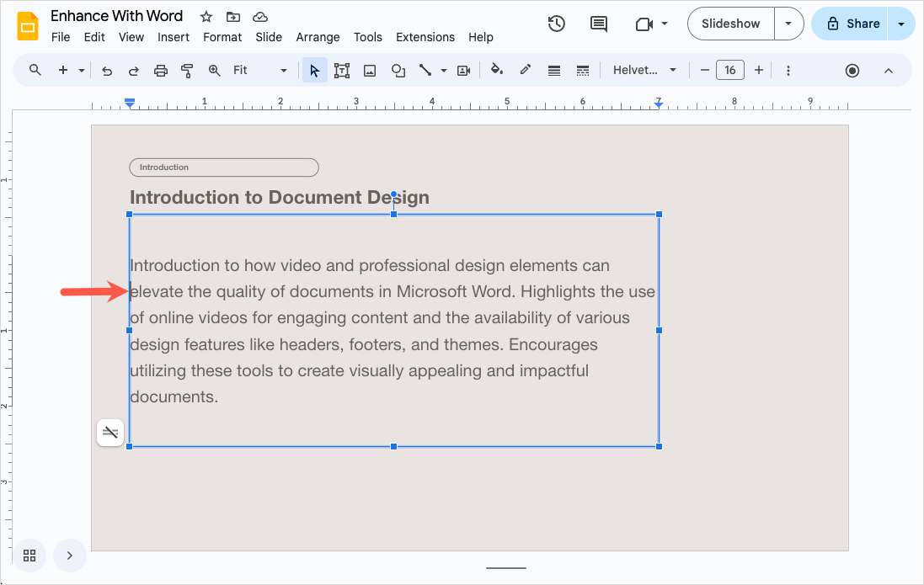Open the fill color paint bucket
Screen dimensions: 924x585
[497, 70]
